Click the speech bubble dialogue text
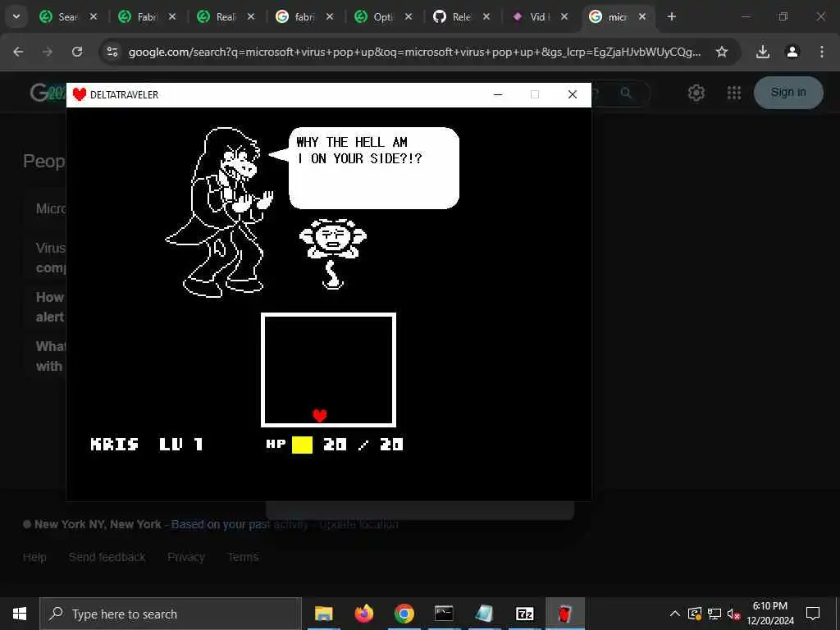This screenshot has height=630, width=840. 359,150
